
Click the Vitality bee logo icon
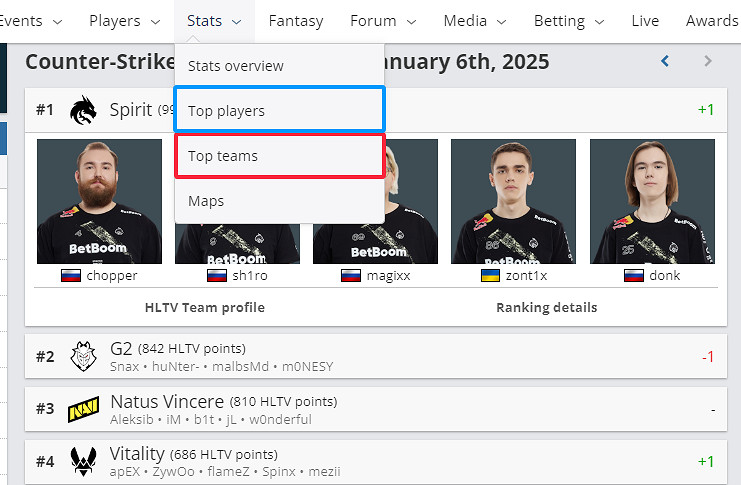(83, 461)
